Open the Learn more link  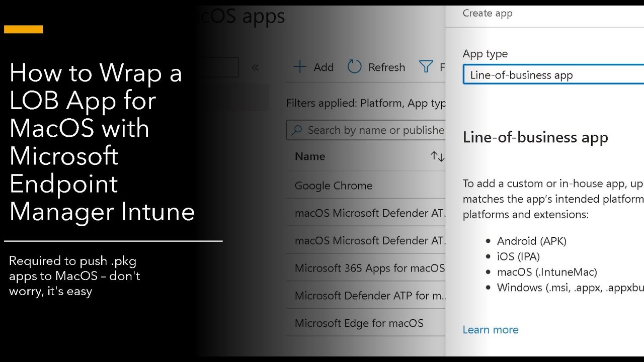[x=491, y=330]
